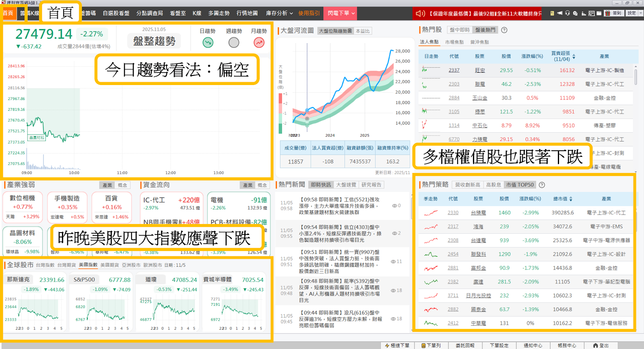Click the gray 週趨勢 trend indicator icon
The width and height of the screenshot is (644, 349).
[x=234, y=42]
